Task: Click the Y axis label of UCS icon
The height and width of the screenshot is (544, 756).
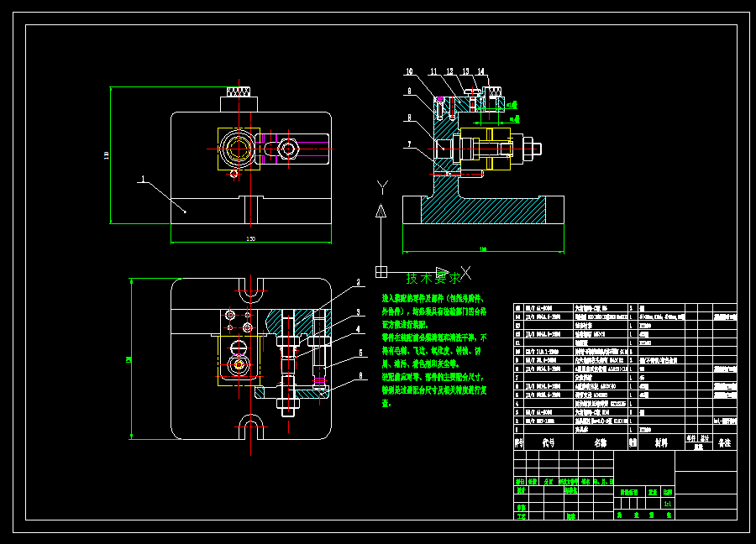Action: click(x=382, y=187)
